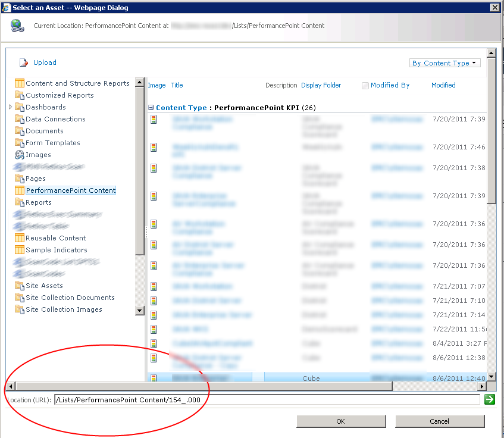
Task: Click KPI icon in the 7/21/2011 7:07 row
Action: (154, 286)
